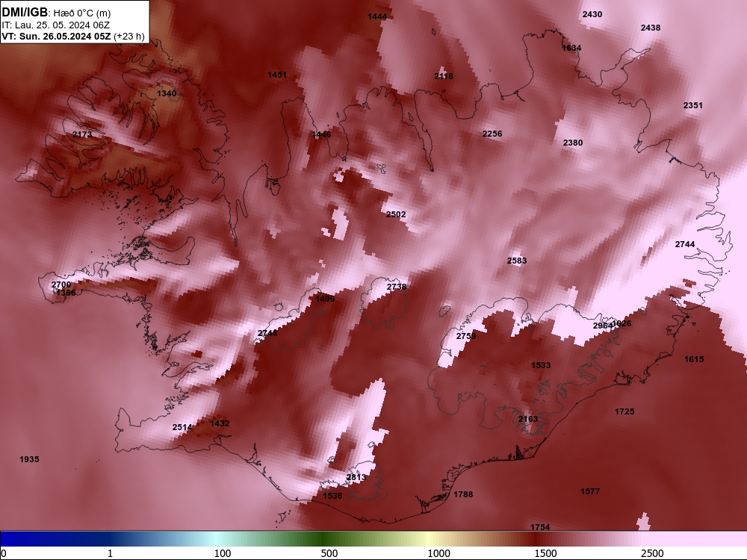Select the 1634 map value
747x560 pixels.
[x=571, y=48]
